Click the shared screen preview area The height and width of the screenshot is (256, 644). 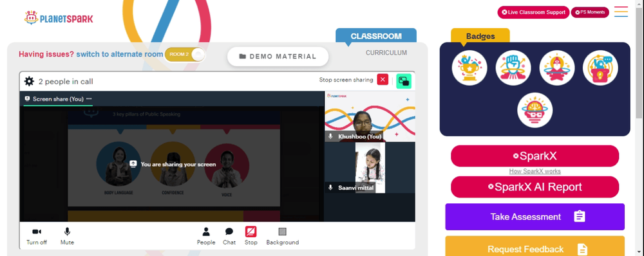point(172,164)
